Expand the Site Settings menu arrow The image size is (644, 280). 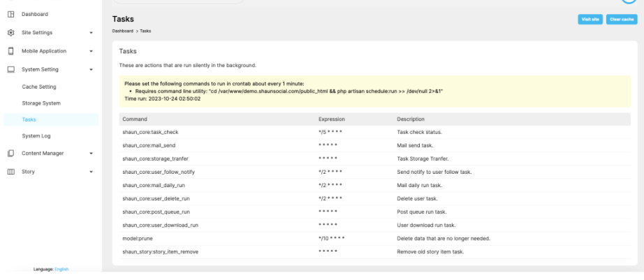pyautogui.click(x=91, y=33)
